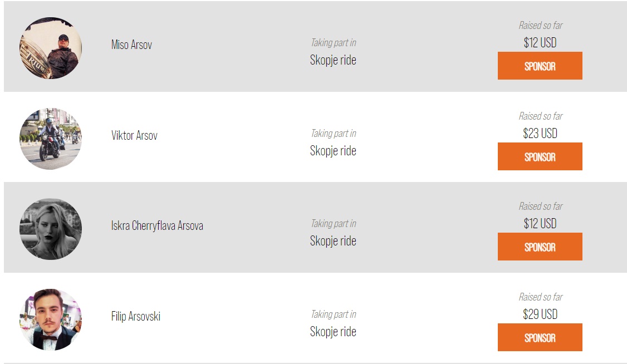The image size is (627, 364).
Task: Sponsor Iskra Cherryflava Arsova
Action: [540, 247]
